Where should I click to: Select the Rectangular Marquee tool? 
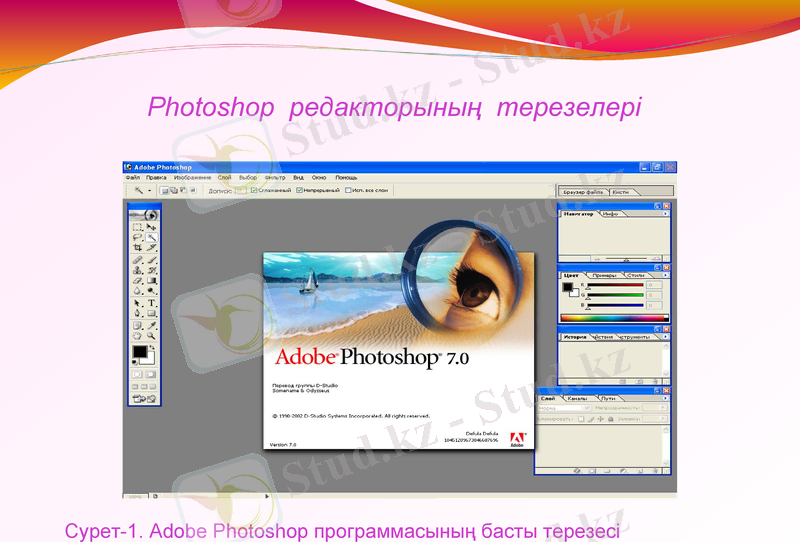pos(138,227)
